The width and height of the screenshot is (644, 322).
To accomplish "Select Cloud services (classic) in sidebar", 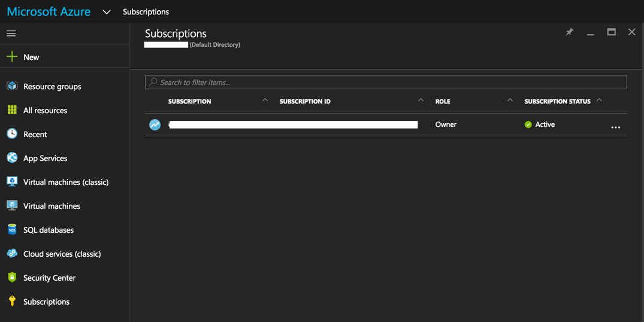I will [62, 254].
